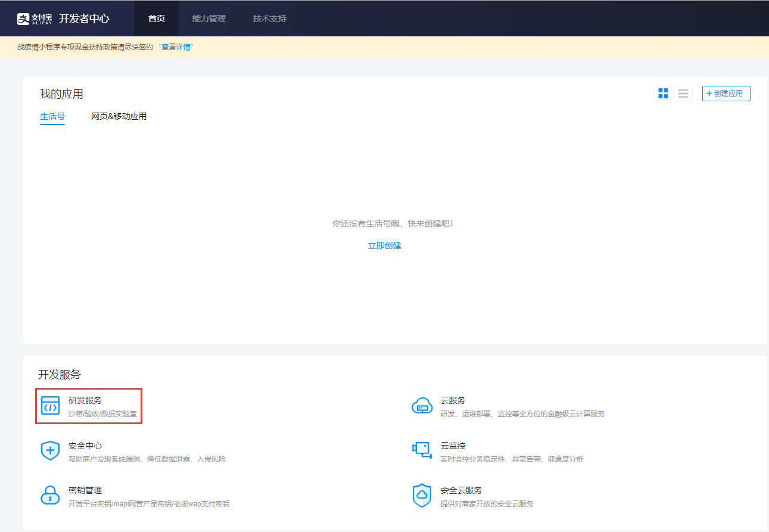Image resolution: width=769 pixels, height=532 pixels.
Task: Select the 首页 navigation tab
Action: click(x=156, y=18)
